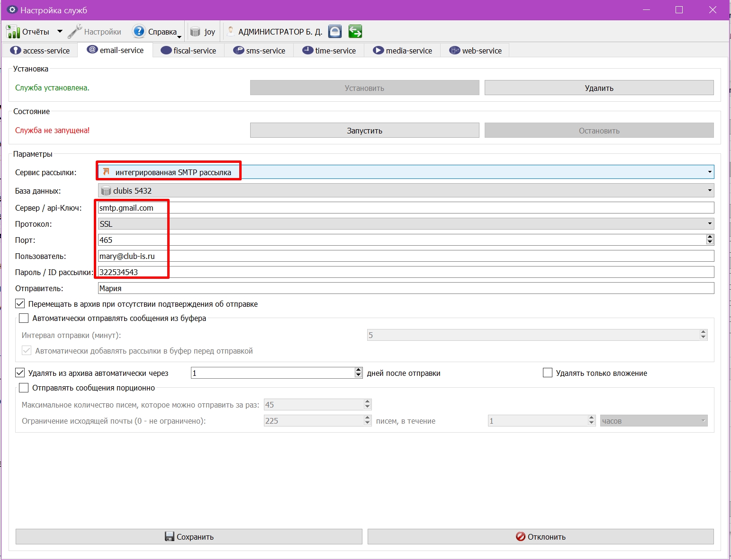The image size is (731, 560).
Task: Switch to the time-service tab
Action: [329, 51]
